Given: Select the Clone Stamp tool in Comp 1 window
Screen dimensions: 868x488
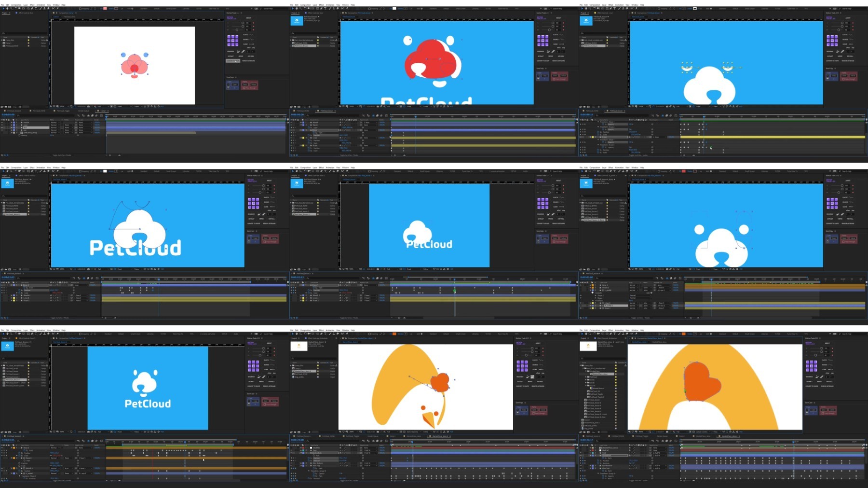Looking at the screenshot, I should coord(44,8).
